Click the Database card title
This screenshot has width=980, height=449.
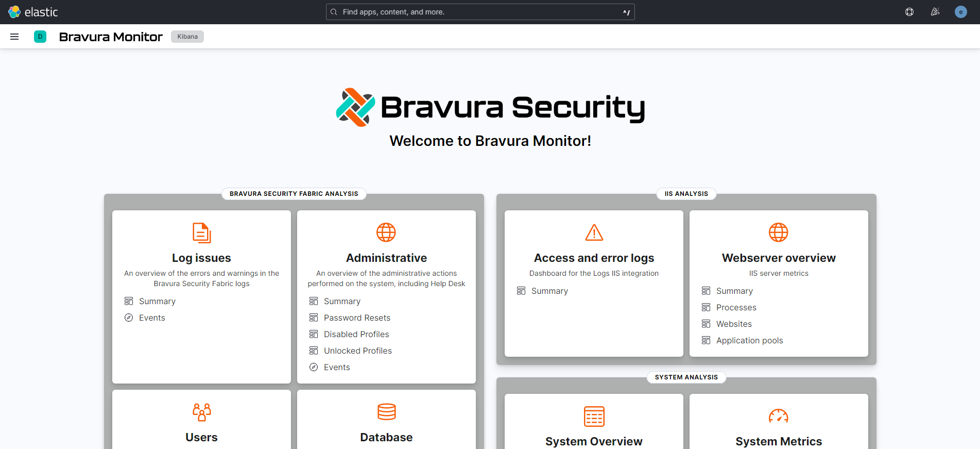pos(386,437)
